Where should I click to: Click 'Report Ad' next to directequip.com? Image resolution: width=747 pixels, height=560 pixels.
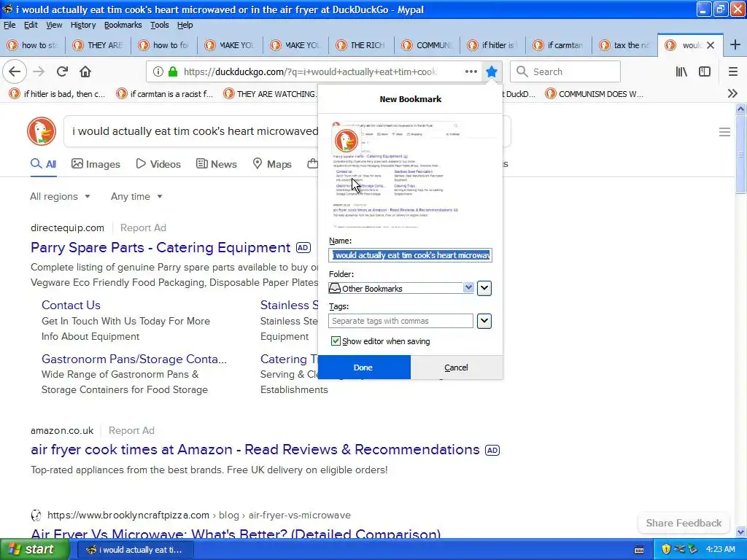(143, 227)
